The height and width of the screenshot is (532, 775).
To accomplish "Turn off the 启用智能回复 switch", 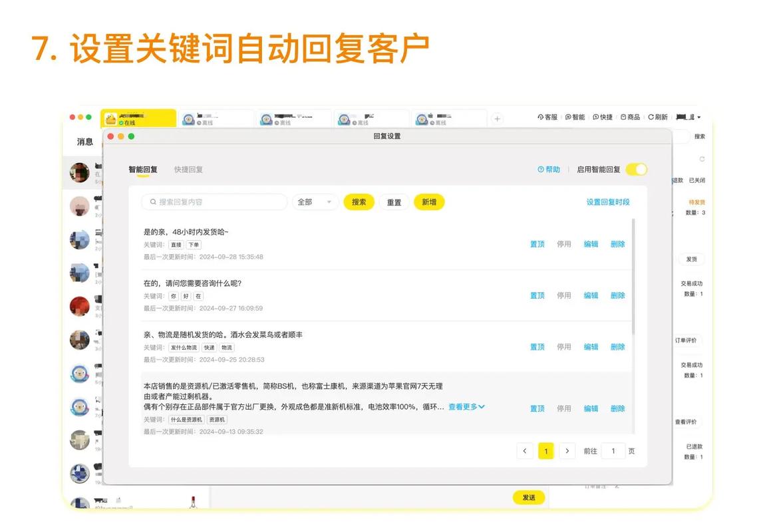I will pos(636,170).
